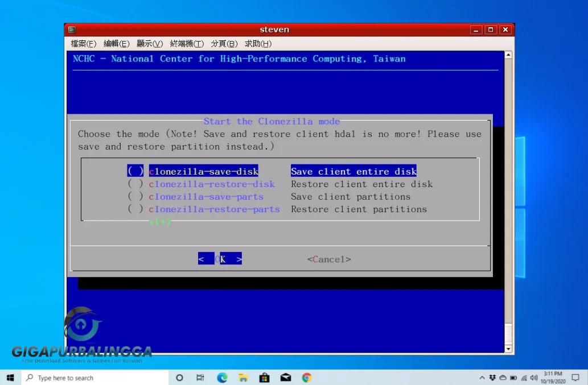
Task: Click the terminal vertical scrollbar thumb
Action: click(x=508, y=333)
